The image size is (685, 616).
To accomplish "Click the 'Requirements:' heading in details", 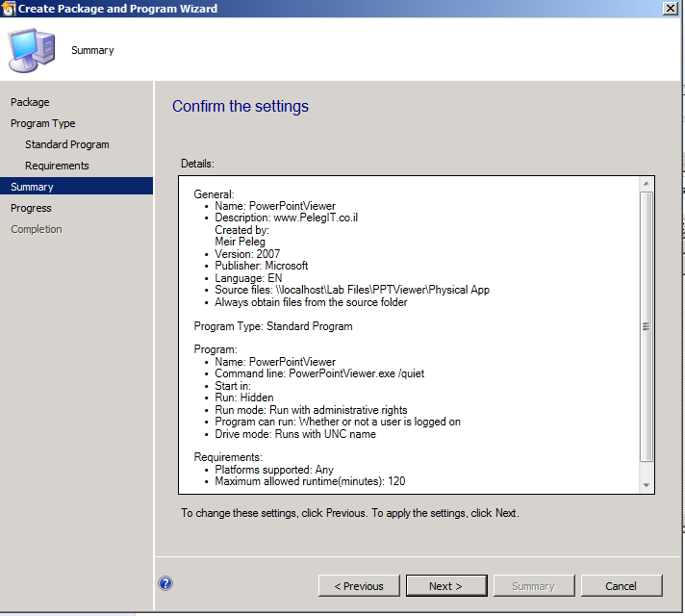I will [x=228, y=457].
